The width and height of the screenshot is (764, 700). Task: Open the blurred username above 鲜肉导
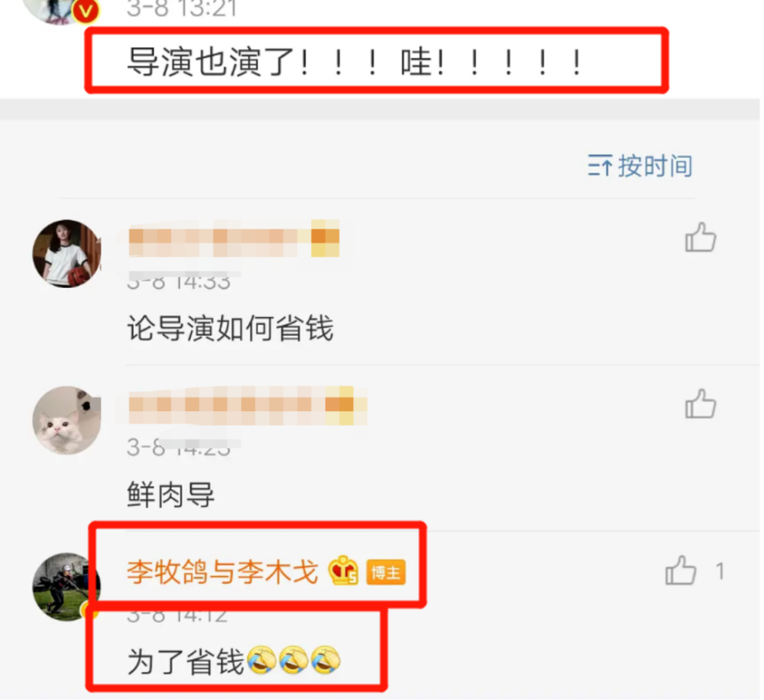248,405
